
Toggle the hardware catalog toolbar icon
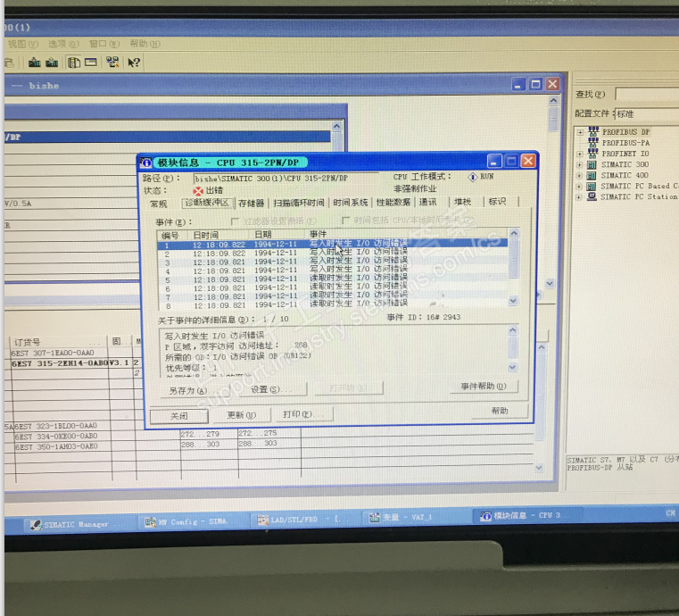[74, 62]
